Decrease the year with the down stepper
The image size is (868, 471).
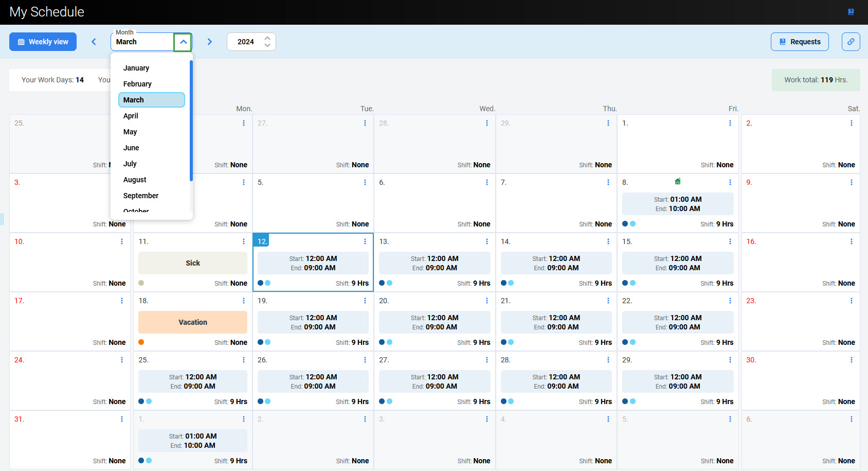click(267, 45)
